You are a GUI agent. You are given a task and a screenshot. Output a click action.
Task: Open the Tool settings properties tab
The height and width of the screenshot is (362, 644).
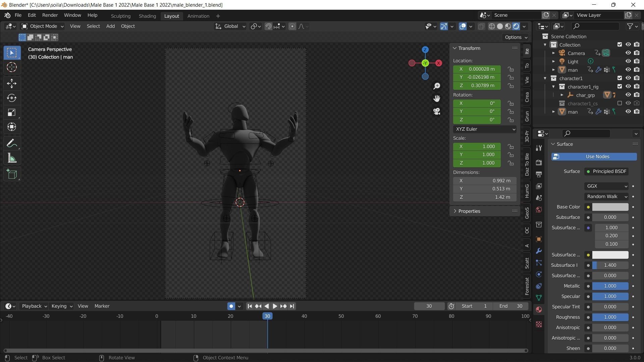pos(539,148)
